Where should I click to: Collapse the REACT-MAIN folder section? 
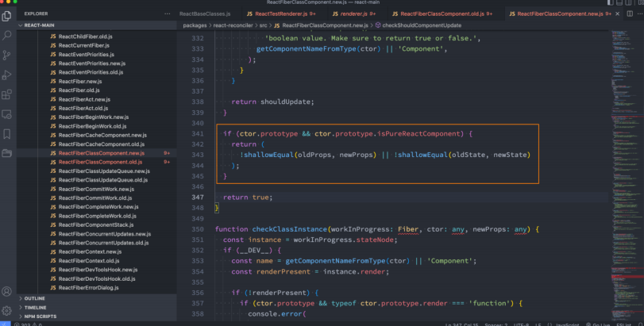(x=97, y=25)
